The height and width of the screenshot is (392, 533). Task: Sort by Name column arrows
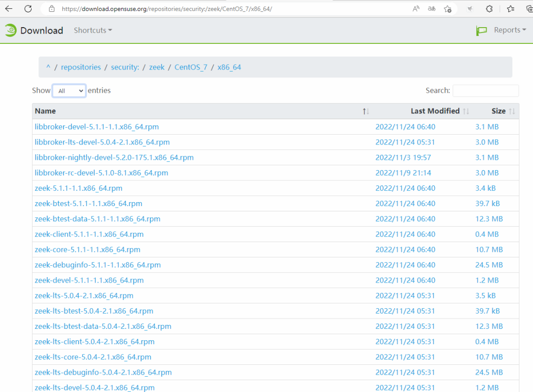coord(366,111)
